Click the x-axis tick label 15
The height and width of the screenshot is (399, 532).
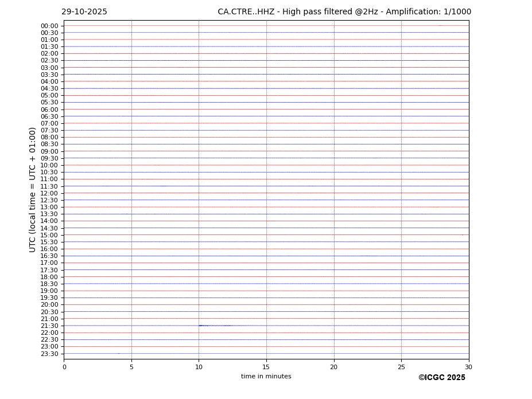coord(266,367)
